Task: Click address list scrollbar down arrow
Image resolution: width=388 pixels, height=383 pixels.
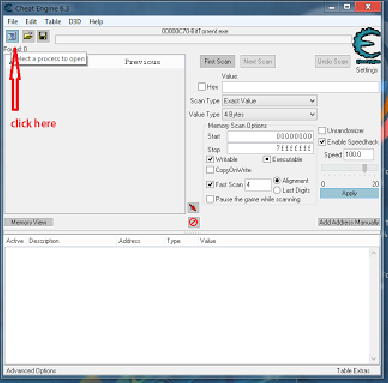Action: point(374,359)
